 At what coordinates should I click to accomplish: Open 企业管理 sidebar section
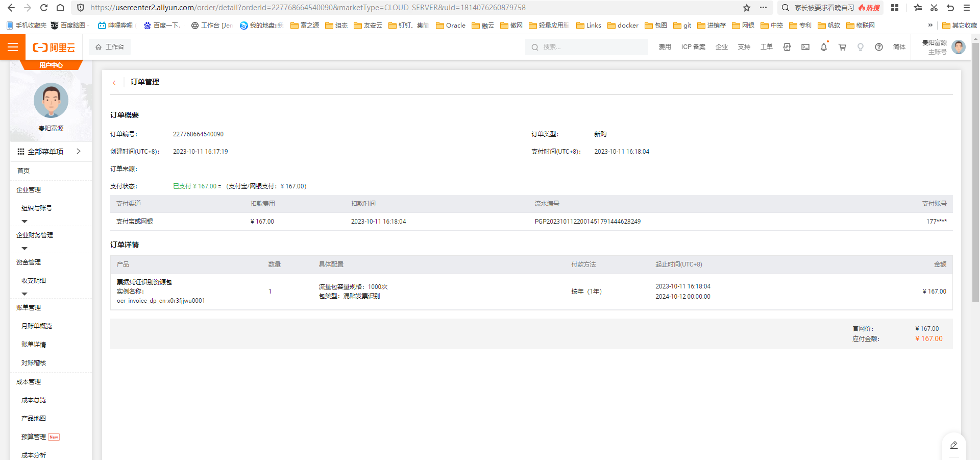29,189
